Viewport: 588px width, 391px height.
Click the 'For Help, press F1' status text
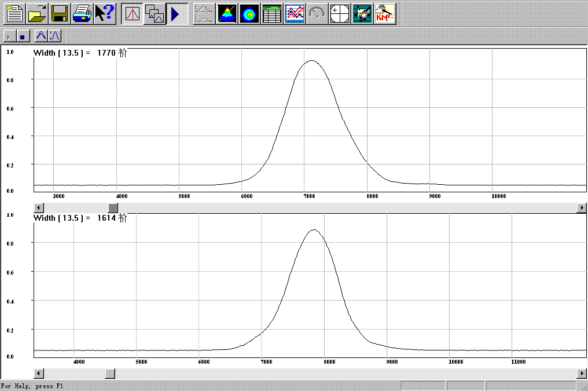(32, 386)
